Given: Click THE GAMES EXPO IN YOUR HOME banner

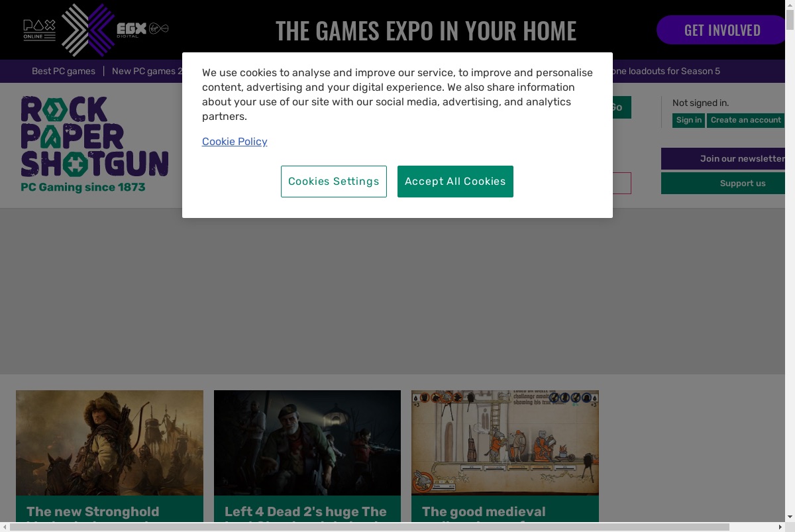Looking at the screenshot, I should coord(426,30).
